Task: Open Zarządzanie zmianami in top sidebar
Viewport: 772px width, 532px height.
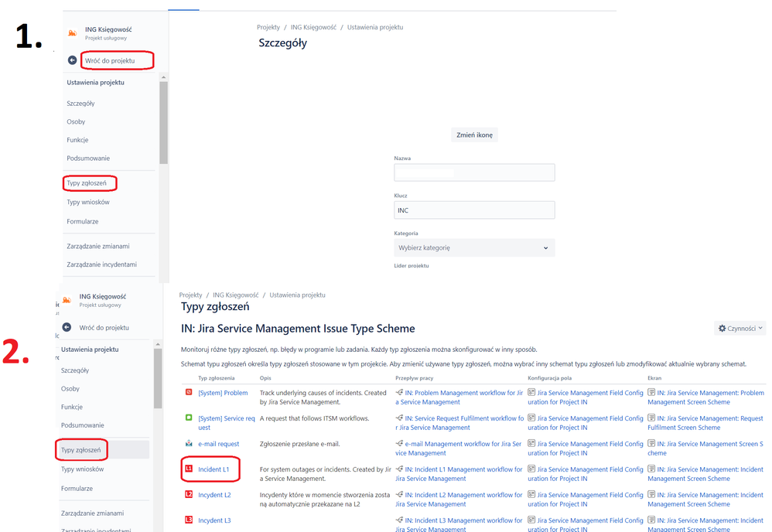Action: click(98, 246)
